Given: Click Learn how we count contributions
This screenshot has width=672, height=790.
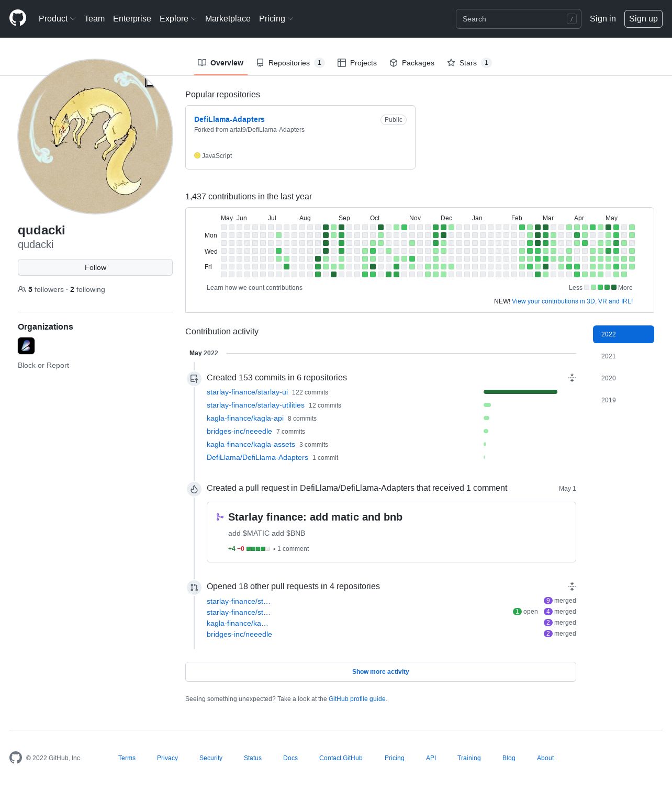Looking at the screenshot, I should coord(254,288).
